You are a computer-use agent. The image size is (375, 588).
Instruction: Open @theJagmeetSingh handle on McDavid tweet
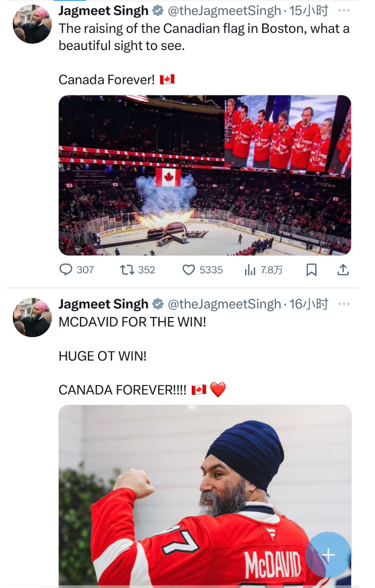click(x=224, y=304)
